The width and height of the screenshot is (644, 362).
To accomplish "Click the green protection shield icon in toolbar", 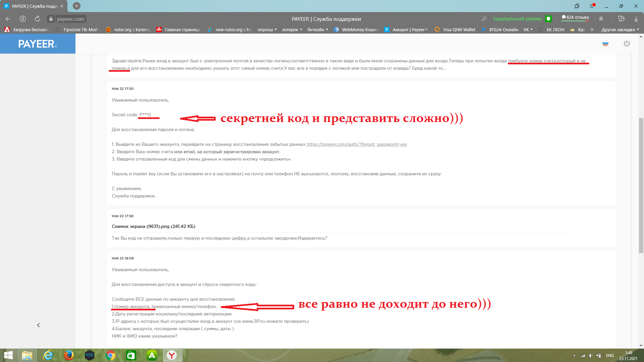I will point(548,18).
